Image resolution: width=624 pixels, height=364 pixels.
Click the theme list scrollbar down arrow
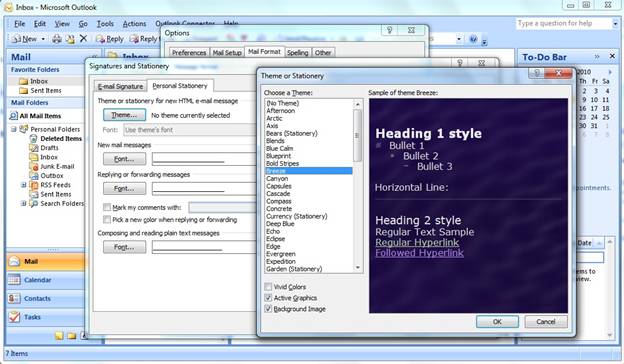[x=357, y=268]
